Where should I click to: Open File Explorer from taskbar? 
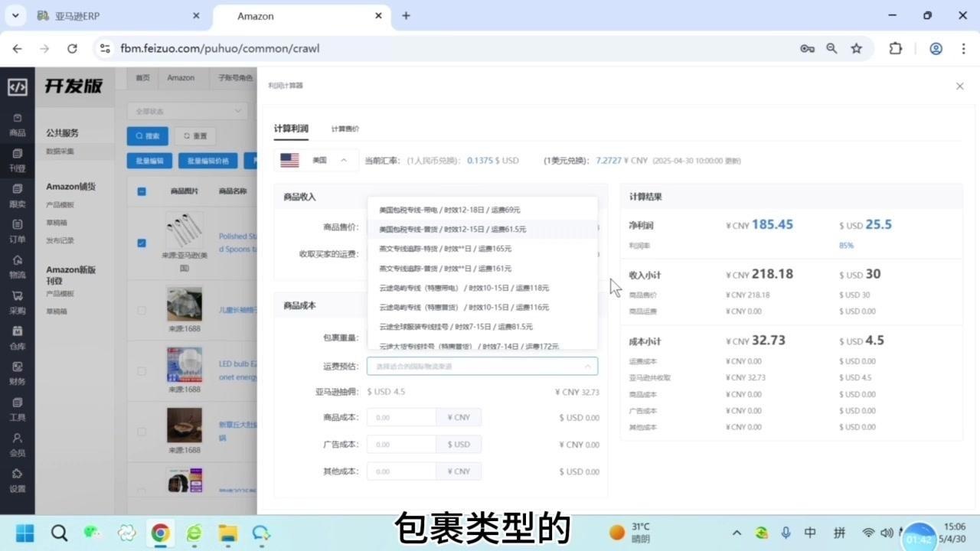click(227, 533)
